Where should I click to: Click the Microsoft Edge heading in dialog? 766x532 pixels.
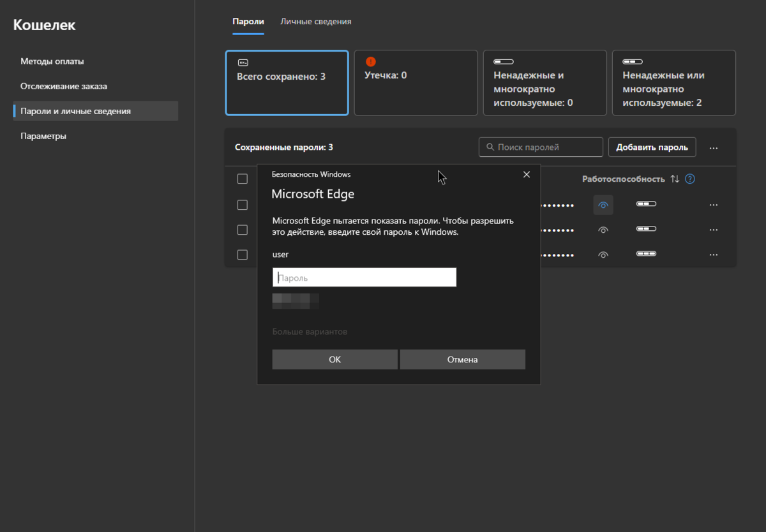pos(313,194)
